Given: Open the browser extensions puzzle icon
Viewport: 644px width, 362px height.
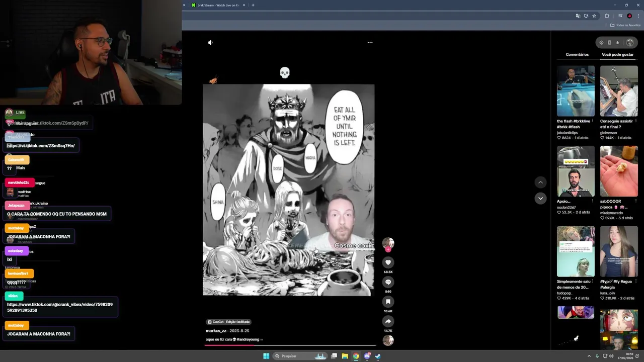Looking at the screenshot, I should 607,16.
